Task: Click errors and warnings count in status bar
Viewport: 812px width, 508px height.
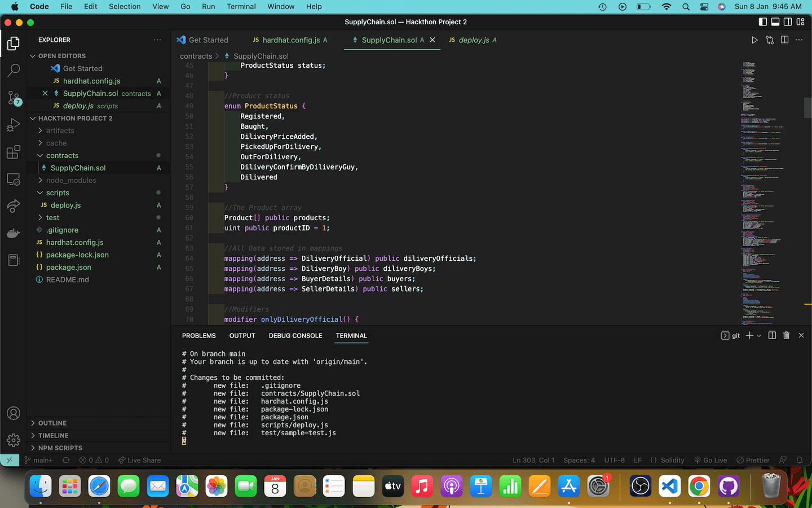Action: point(94,460)
